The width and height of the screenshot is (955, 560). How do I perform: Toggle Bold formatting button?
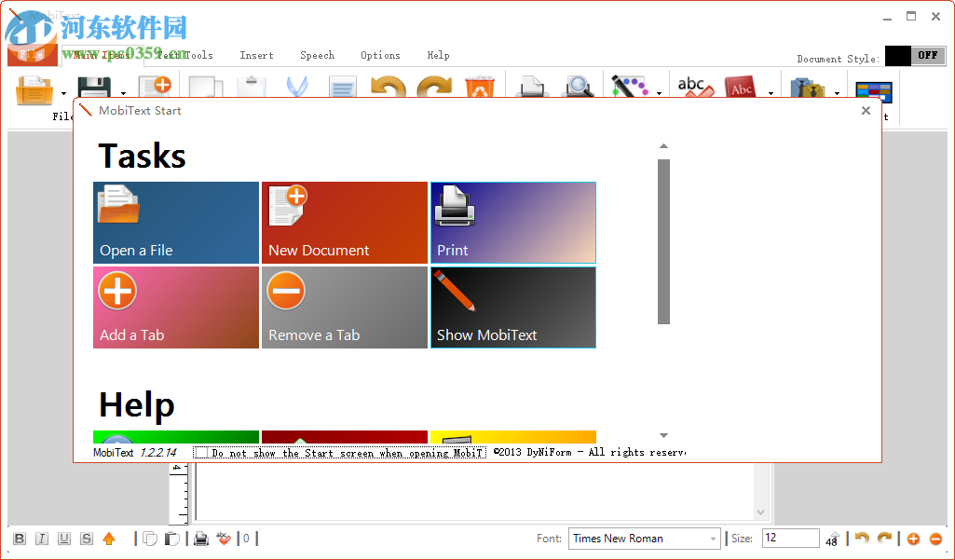20,539
